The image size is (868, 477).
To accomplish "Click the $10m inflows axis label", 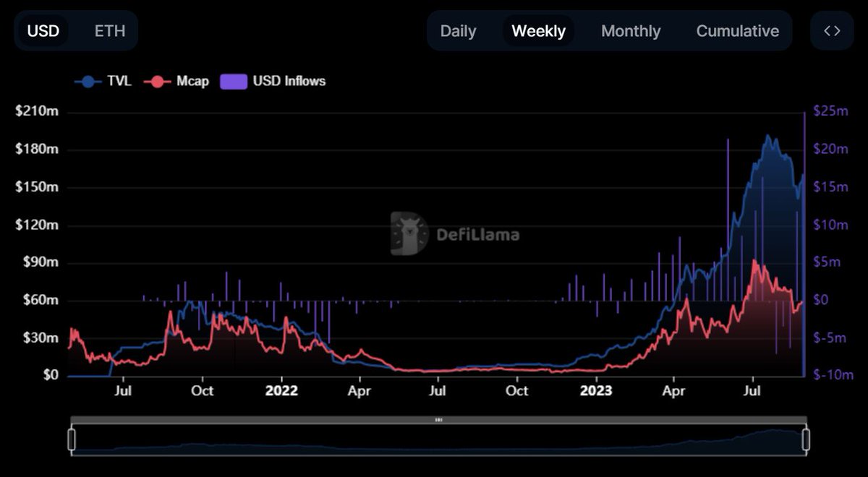I will pos(830,225).
